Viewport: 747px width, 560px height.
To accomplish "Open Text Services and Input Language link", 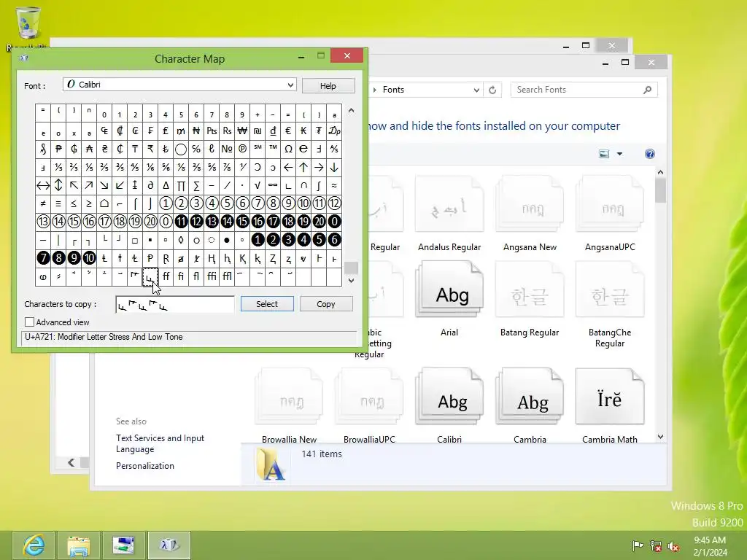I will tap(160, 443).
